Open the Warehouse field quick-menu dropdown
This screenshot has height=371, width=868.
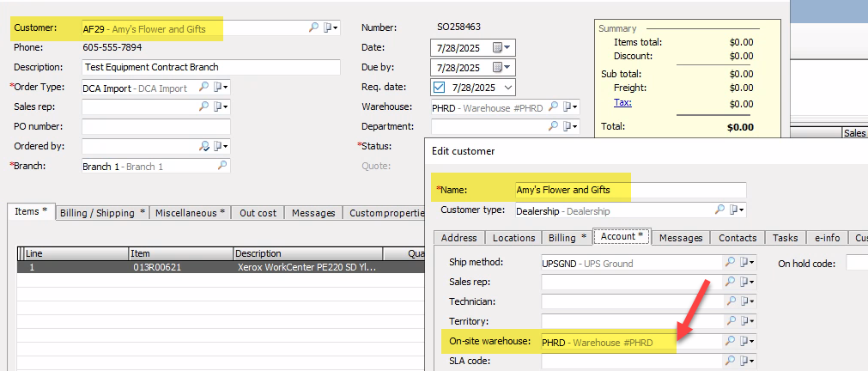pyautogui.click(x=571, y=106)
